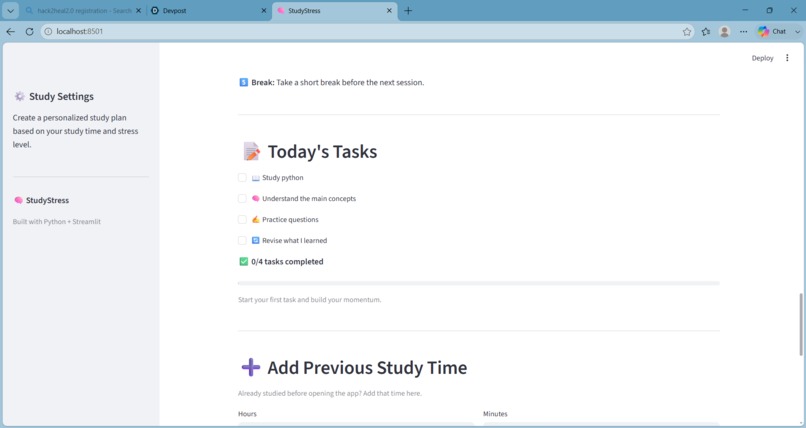
Task: Click the green check icon by tasks completed
Action: 244,262
